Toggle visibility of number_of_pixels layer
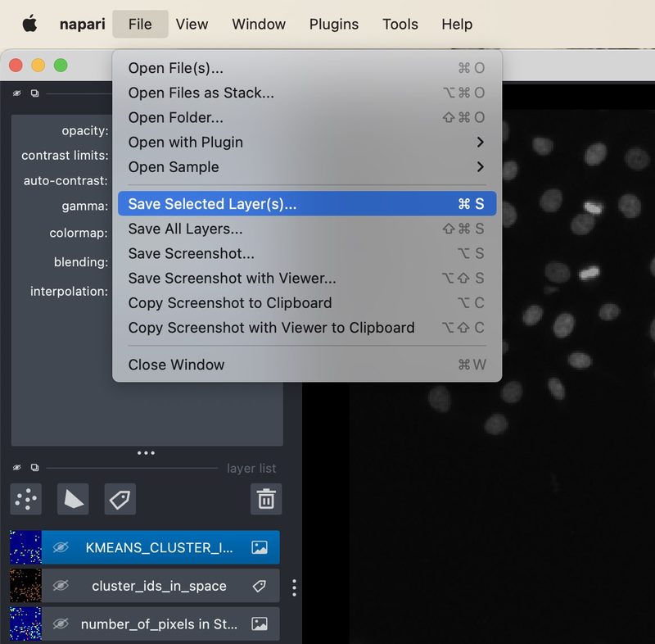This screenshot has width=655, height=644. coord(61,624)
